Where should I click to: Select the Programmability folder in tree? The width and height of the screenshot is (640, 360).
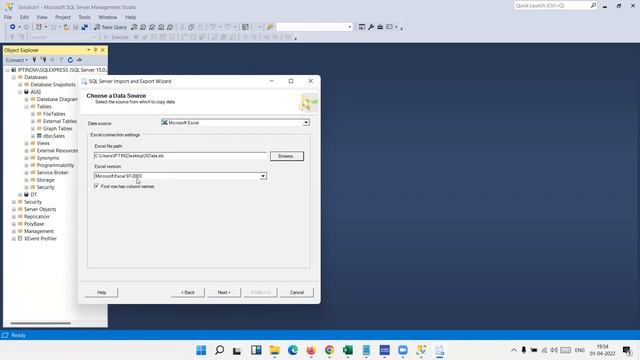click(55, 165)
